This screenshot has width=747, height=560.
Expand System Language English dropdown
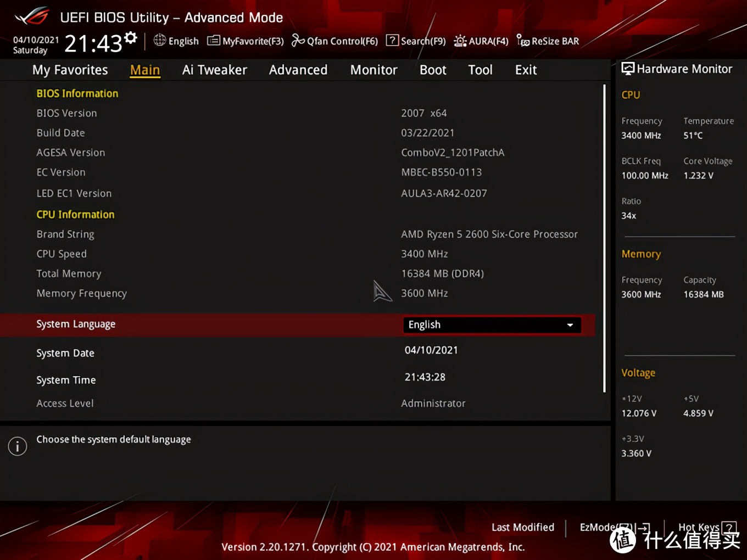pyautogui.click(x=492, y=325)
